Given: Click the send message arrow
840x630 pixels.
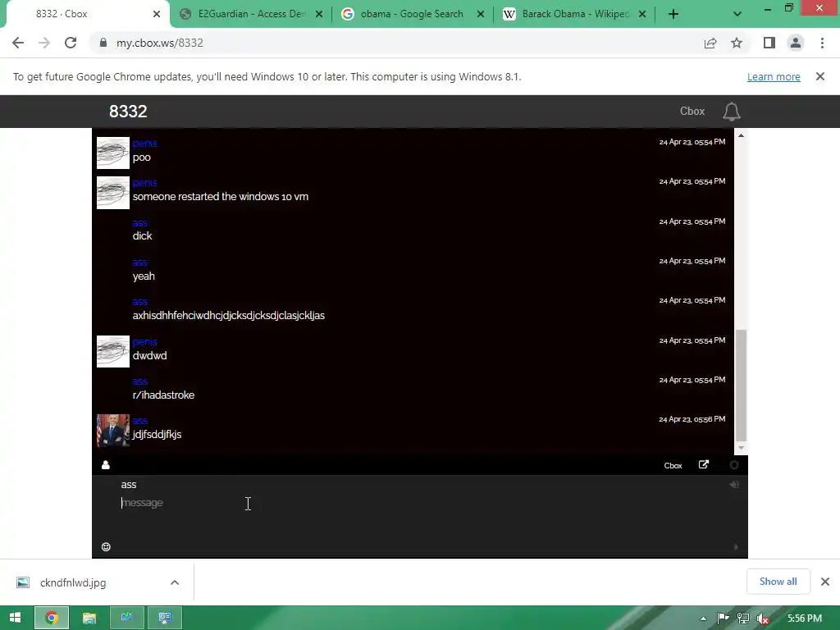Looking at the screenshot, I should [x=736, y=547].
